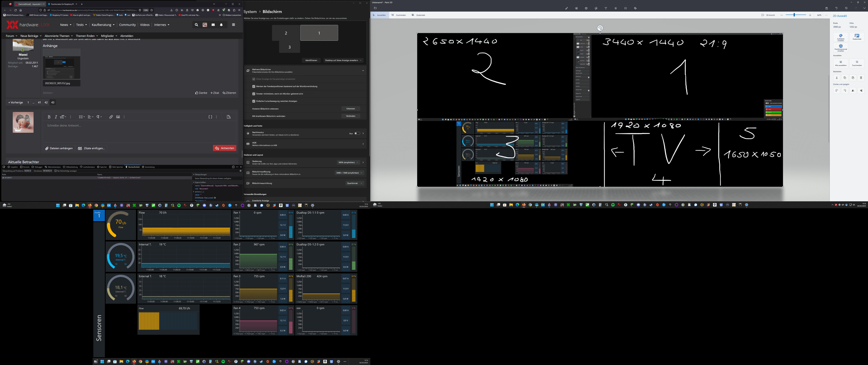Expand HDR settings chevron
The height and width of the screenshot is (365, 868).
[x=363, y=144]
